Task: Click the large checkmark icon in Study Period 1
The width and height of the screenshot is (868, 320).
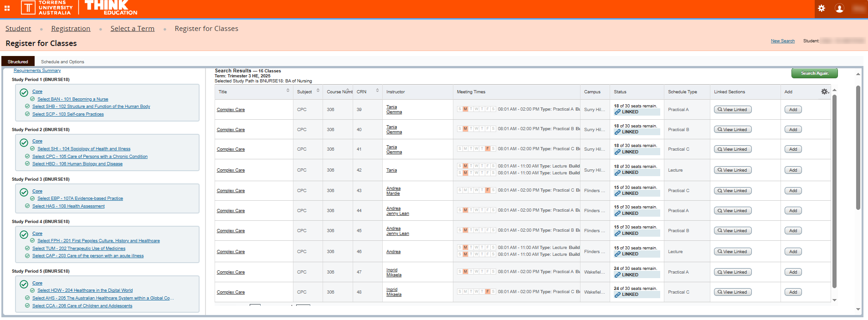Action: pos(24,93)
